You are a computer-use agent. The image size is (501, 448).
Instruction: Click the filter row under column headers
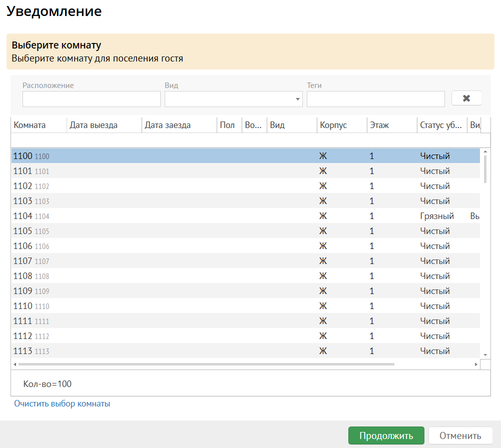tap(245, 140)
